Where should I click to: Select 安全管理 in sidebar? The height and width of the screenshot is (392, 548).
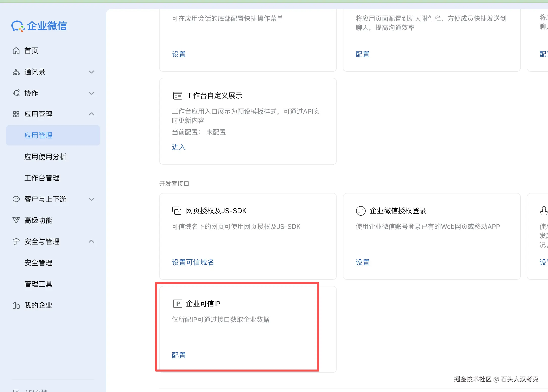(38, 263)
